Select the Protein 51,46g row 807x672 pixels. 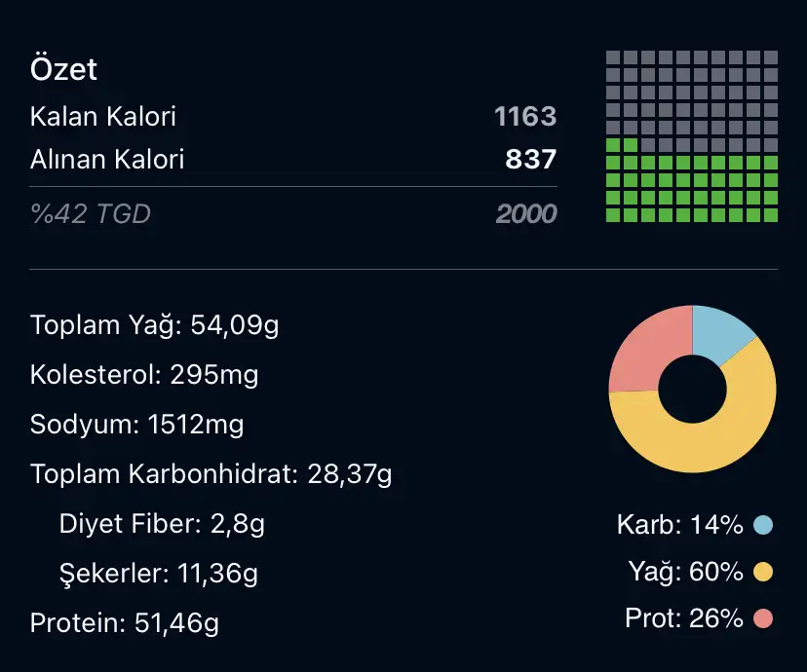[x=125, y=623]
